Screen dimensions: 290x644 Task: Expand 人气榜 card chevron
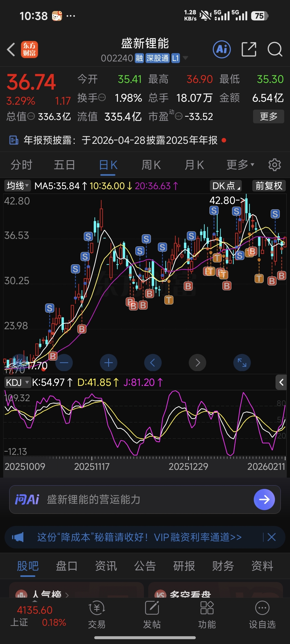coord(67,595)
